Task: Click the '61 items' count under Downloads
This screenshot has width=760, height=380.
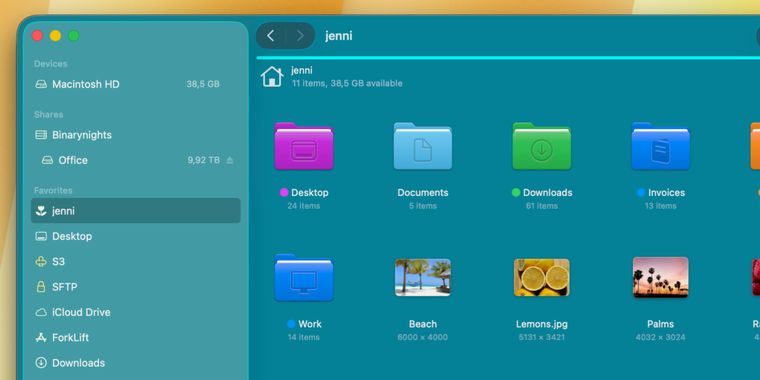Action: (x=542, y=206)
